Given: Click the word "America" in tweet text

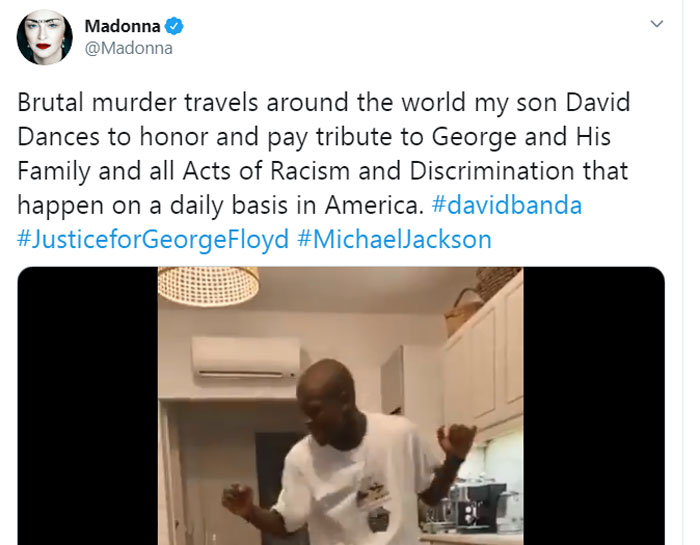Looking at the screenshot, I should [374, 205].
